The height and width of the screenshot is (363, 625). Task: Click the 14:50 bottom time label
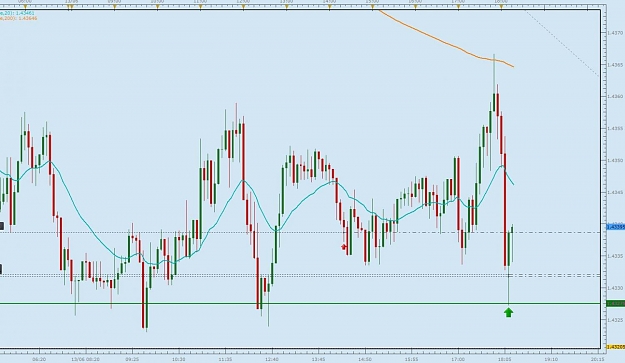pyautogui.click(x=365, y=359)
